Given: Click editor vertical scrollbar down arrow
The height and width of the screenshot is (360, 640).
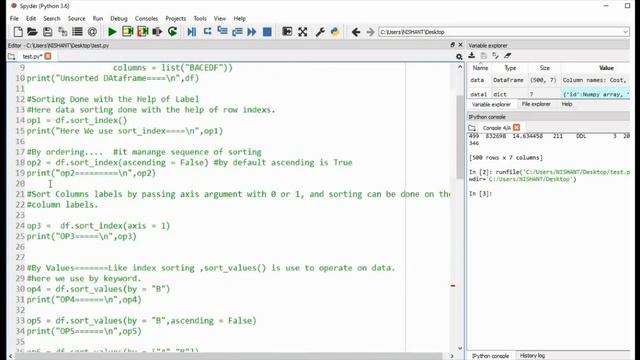Looking at the screenshot, I should click(460, 348).
